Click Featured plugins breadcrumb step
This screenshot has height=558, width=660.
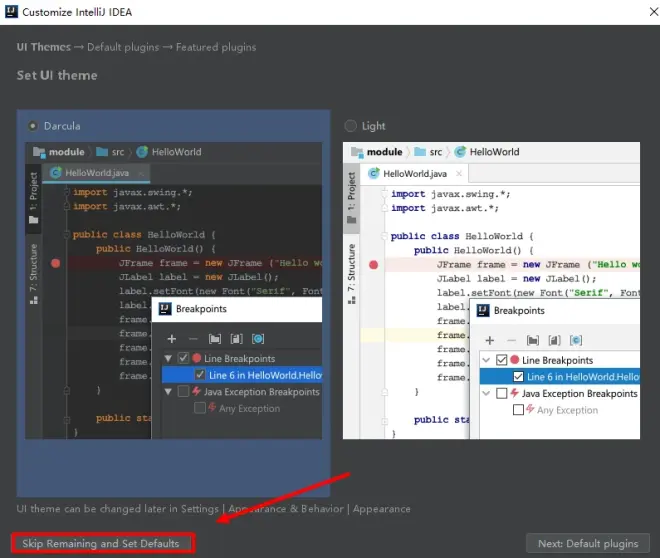216,47
